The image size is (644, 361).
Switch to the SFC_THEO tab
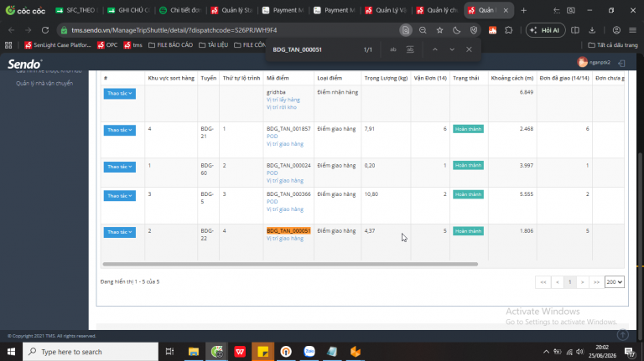(77, 10)
